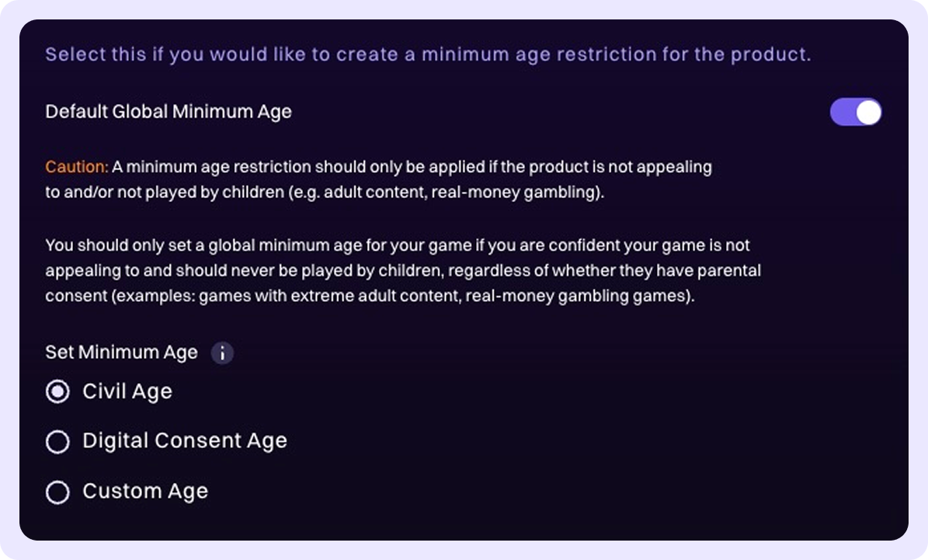Click the info icon beside Set Minimum Age
This screenshot has height=560, width=928.
click(x=222, y=353)
